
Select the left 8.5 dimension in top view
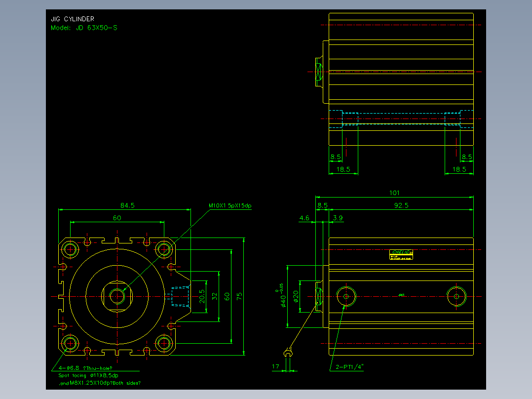(335, 157)
